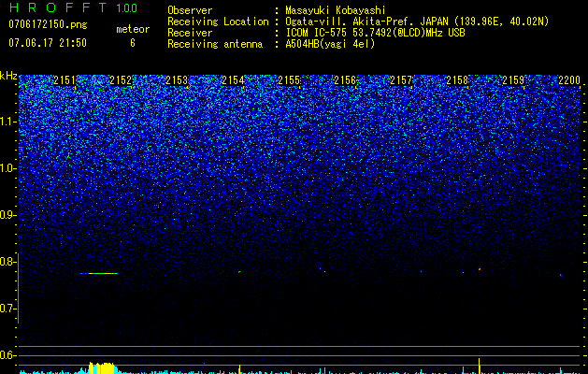Click the meteor label text
588x374 pixels.
(x=133, y=29)
